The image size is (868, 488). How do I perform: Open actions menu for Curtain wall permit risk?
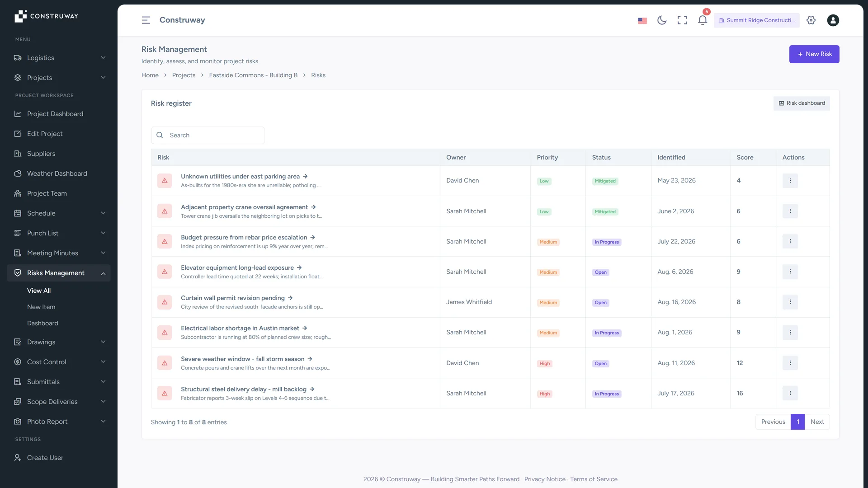point(790,302)
